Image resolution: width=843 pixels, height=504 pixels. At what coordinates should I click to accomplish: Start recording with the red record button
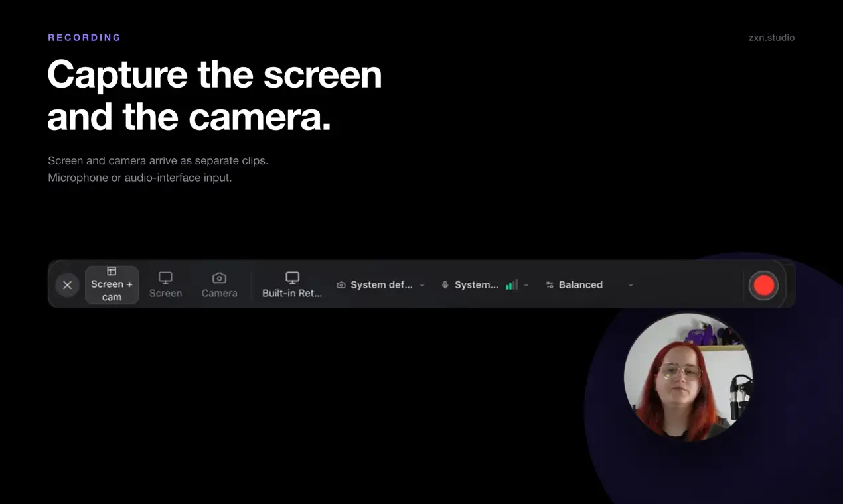pos(763,285)
